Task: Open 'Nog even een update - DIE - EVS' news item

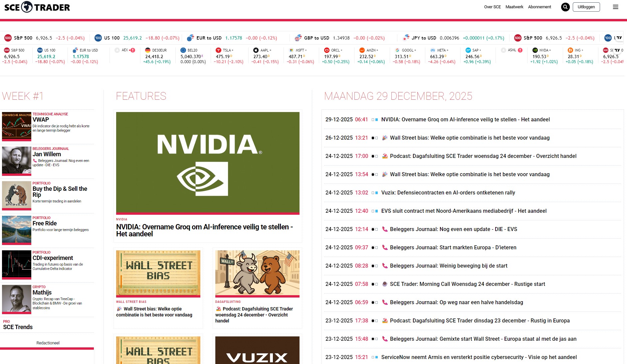Action: coord(454,229)
